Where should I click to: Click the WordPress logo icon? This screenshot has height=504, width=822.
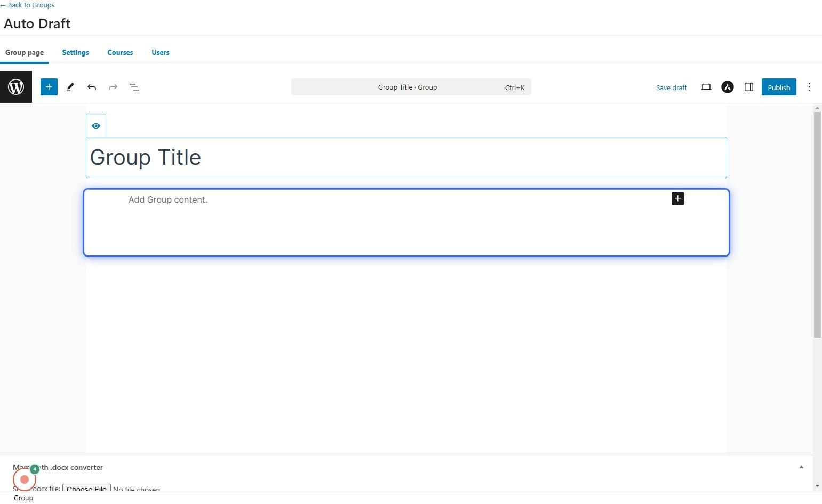16,87
